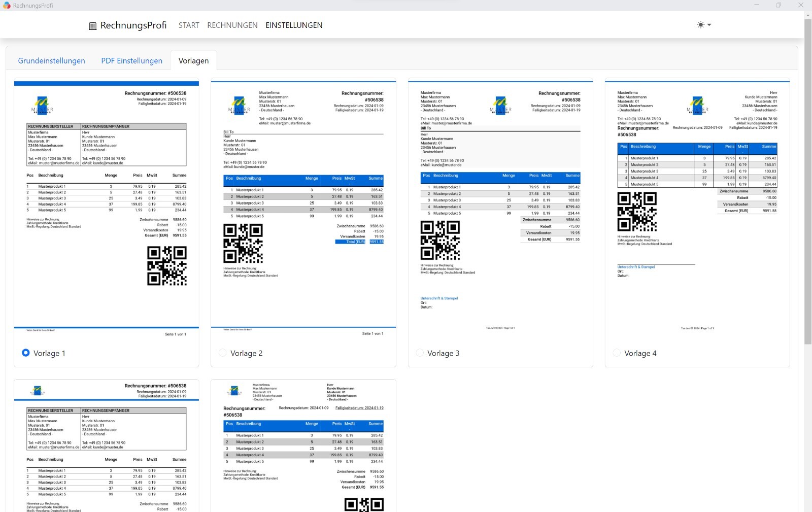812x512 pixels.
Task: Minimize the RechnungsProfi window
Action: pyautogui.click(x=757, y=5)
